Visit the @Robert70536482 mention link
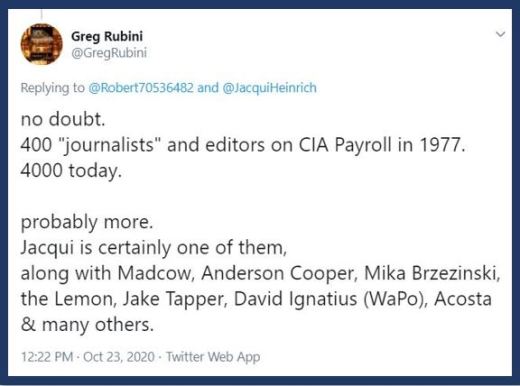520x386 pixels. point(141,88)
